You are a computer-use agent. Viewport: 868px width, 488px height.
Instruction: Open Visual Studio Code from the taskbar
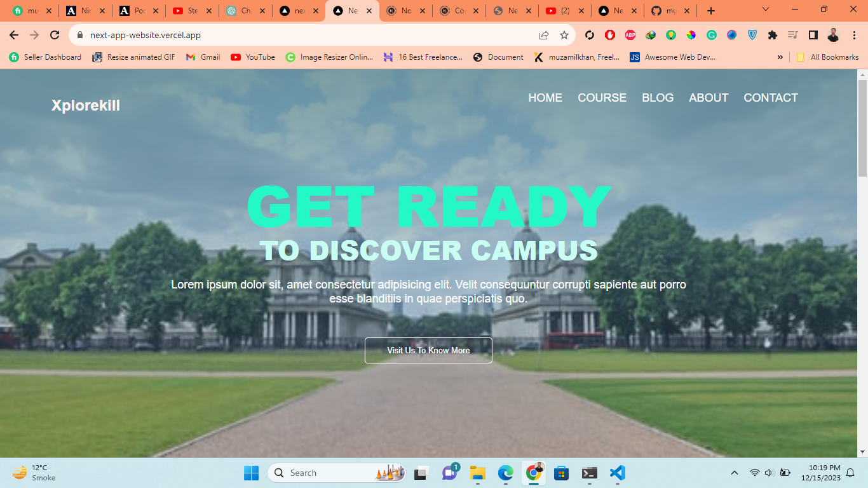pos(617,473)
